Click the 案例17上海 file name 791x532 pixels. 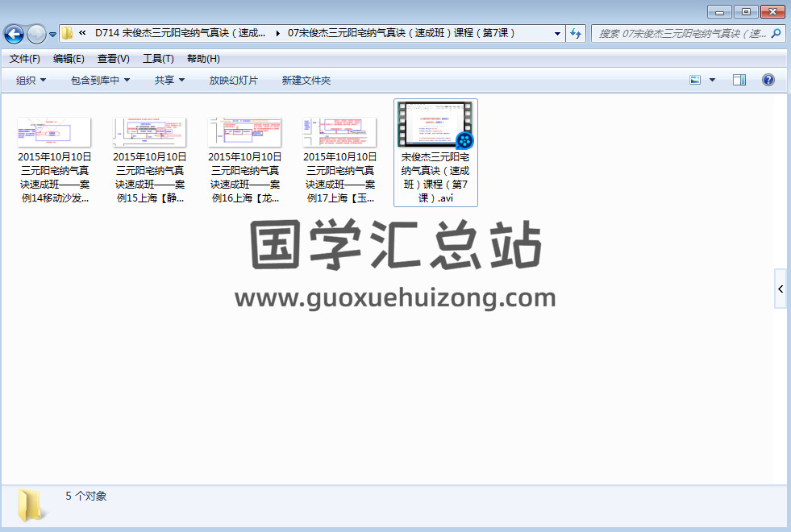pyautogui.click(x=340, y=177)
